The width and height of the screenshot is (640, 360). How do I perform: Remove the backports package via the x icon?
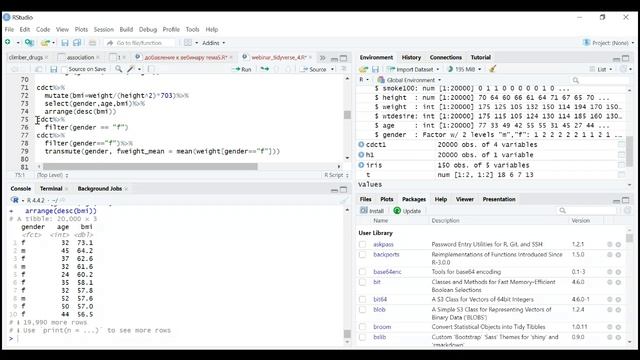pyautogui.click(x=618, y=255)
